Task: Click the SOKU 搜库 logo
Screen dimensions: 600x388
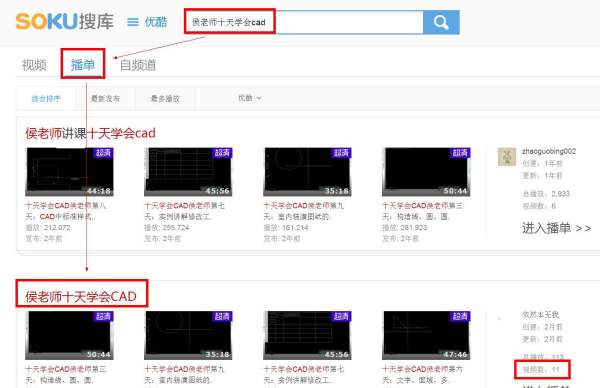Action: (65, 21)
